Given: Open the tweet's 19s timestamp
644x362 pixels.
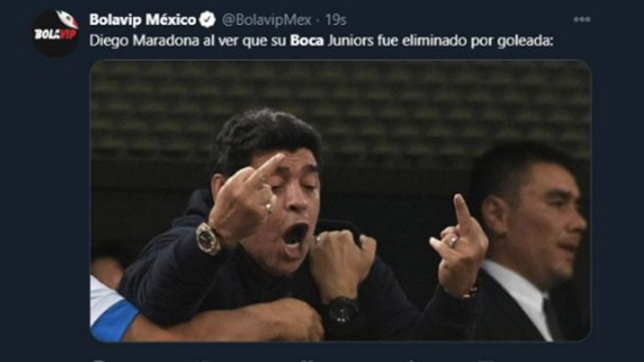Looking at the screenshot, I should (x=335, y=20).
